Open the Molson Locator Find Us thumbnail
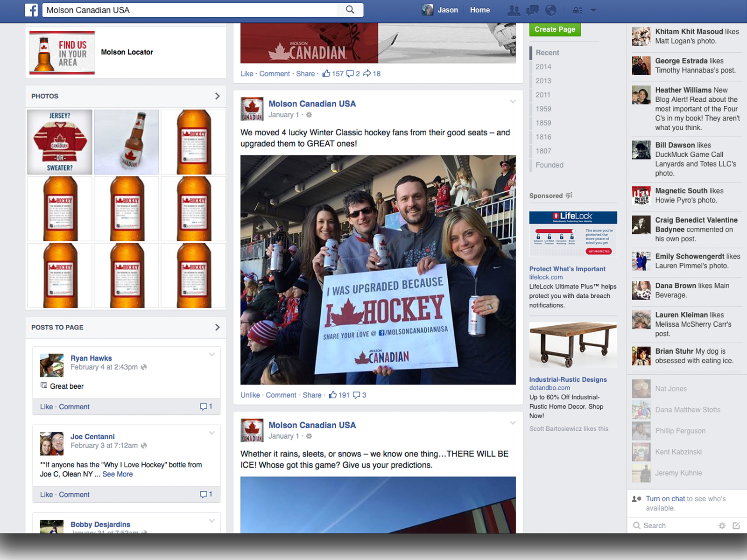This screenshot has width=747, height=560. coord(62,52)
